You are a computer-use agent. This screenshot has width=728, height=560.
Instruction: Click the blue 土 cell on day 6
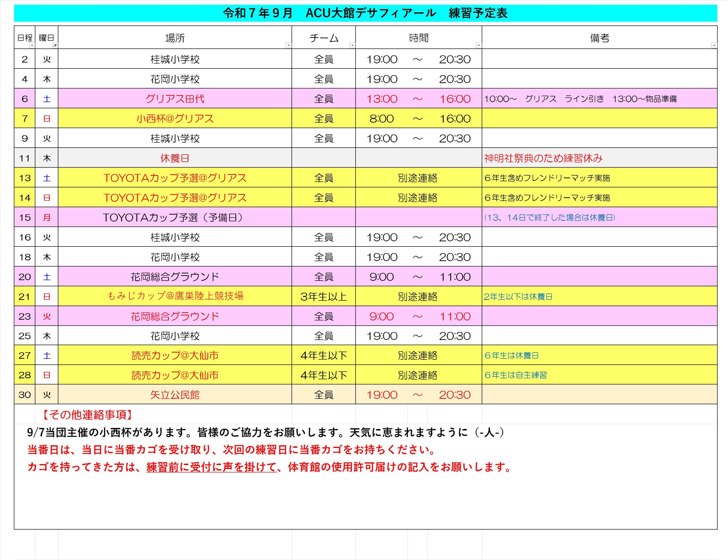point(47,99)
